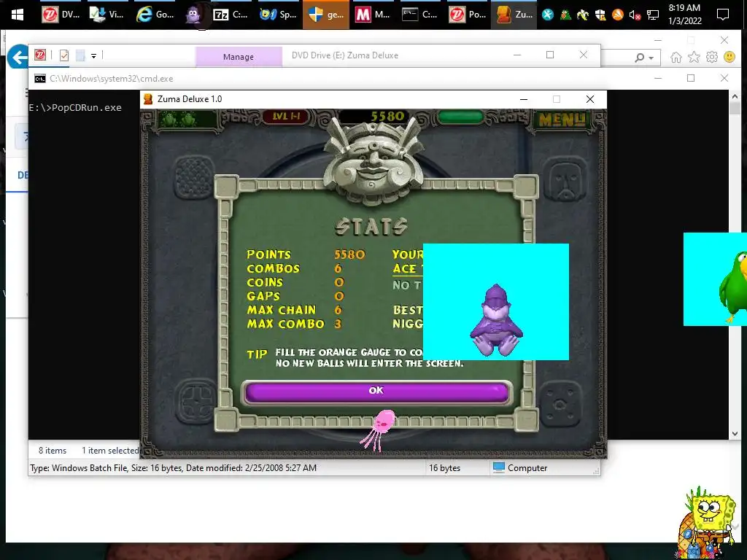Screen dimensions: 747x560
Task: Click Explorer new folder quick-access icon
Action: [x=80, y=55]
